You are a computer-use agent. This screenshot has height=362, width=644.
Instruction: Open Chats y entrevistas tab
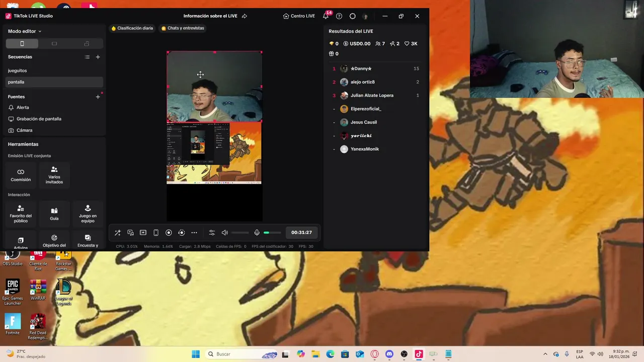click(183, 28)
